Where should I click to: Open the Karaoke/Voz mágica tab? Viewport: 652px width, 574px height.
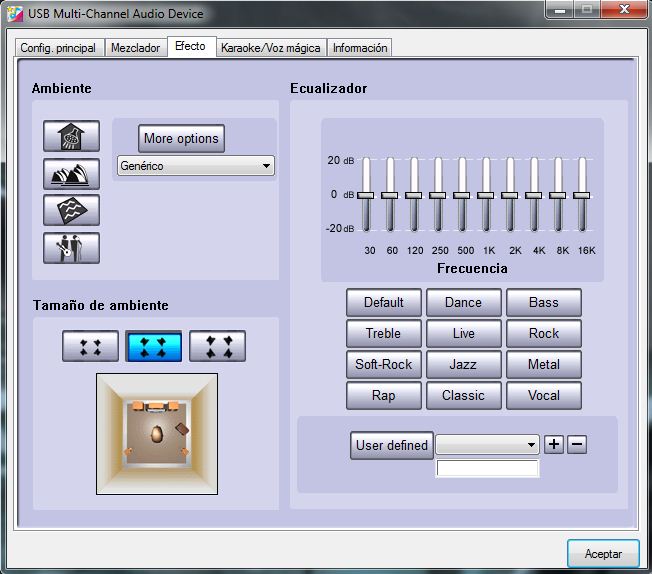coord(271,48)
